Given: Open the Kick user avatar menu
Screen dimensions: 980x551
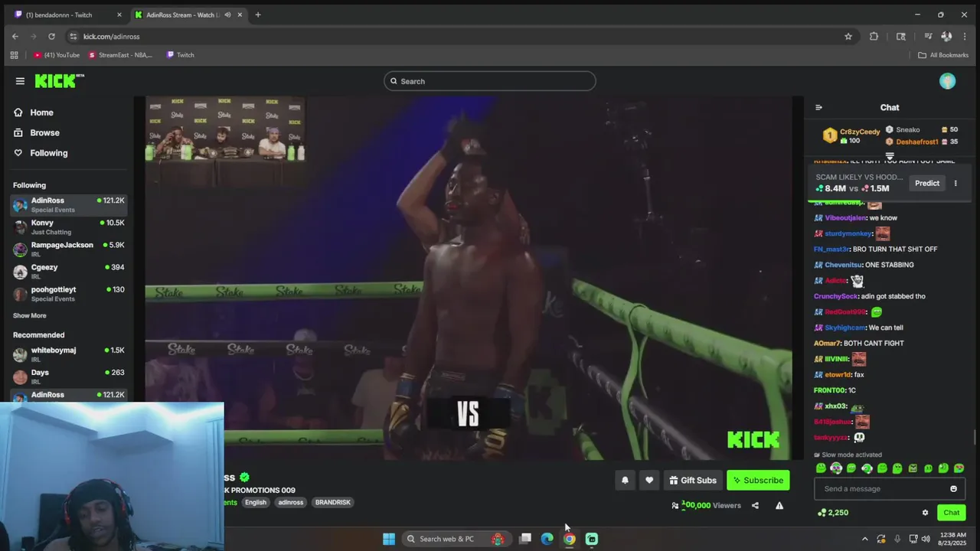Looking at the screenshot, I should (x=947, y=81).
